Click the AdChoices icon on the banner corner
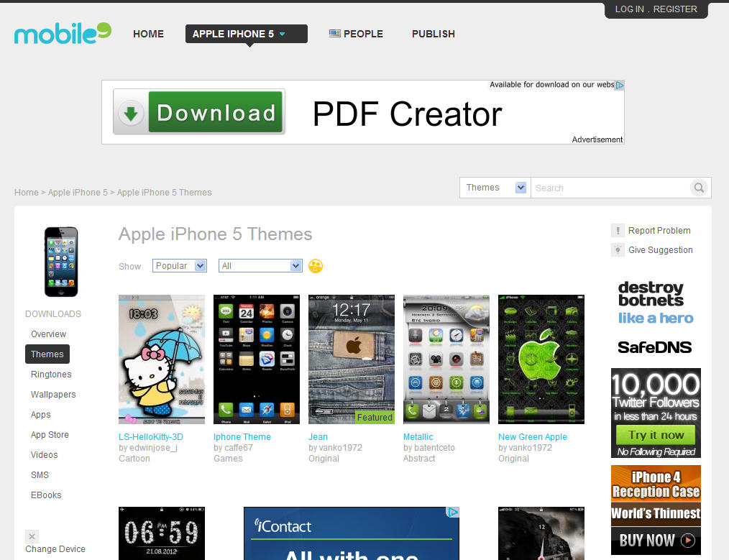This screenshot has height=560, width=729. point(620,84)
